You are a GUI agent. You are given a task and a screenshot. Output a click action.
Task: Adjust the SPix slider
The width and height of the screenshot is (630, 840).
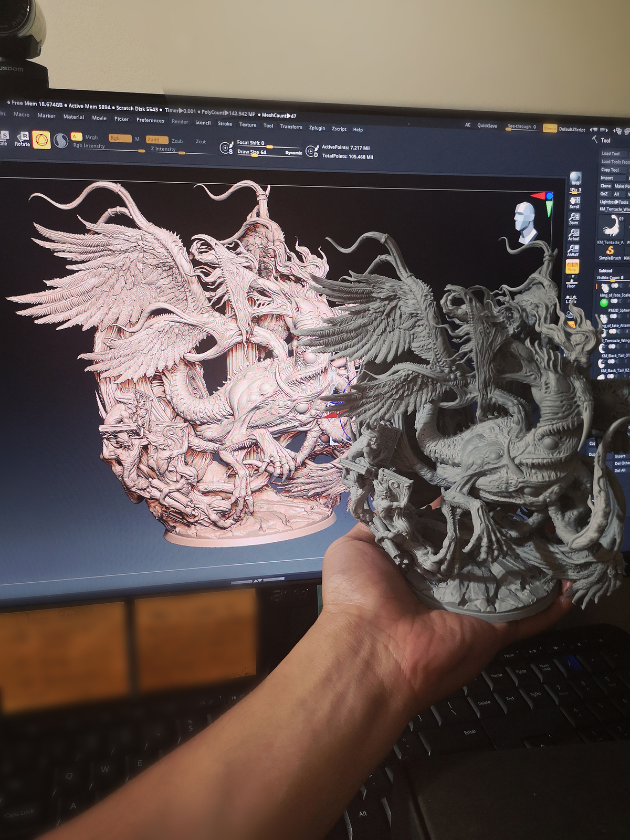[575, 190]
